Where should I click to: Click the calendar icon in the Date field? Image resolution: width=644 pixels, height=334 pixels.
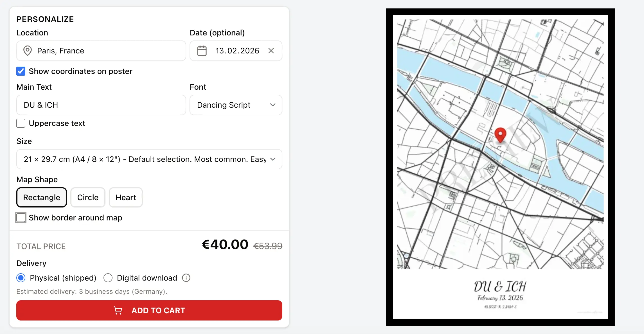(x=202, y=51)
